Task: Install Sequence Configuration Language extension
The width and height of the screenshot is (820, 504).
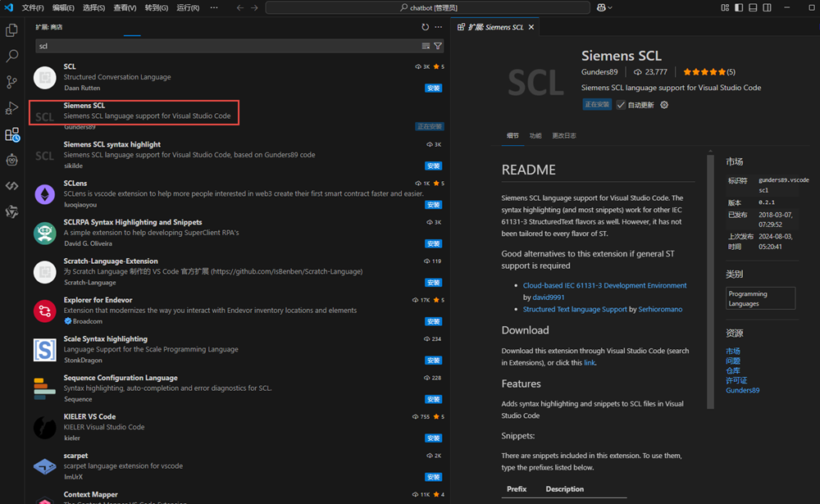Action: tap(434, 399)
